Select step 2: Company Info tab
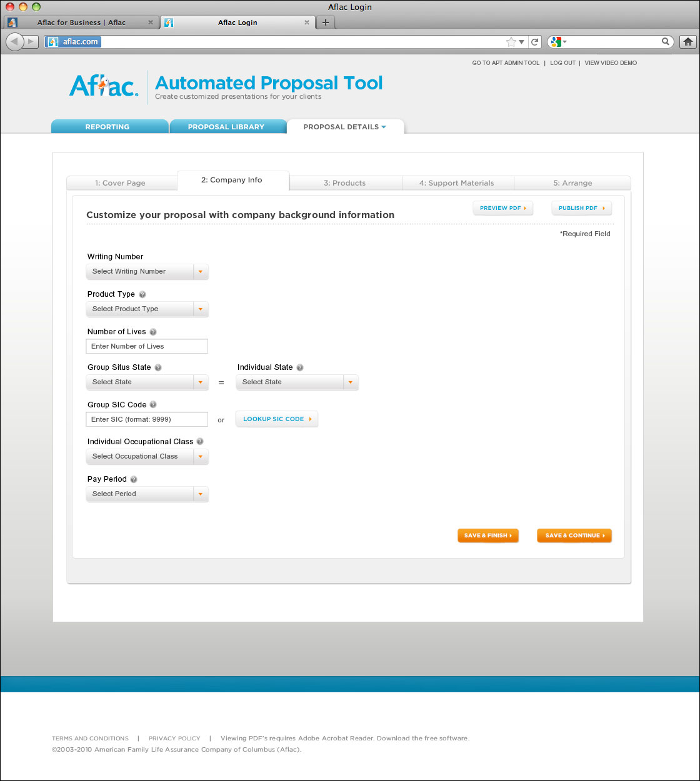700x781 pixels. click(232, 180)
